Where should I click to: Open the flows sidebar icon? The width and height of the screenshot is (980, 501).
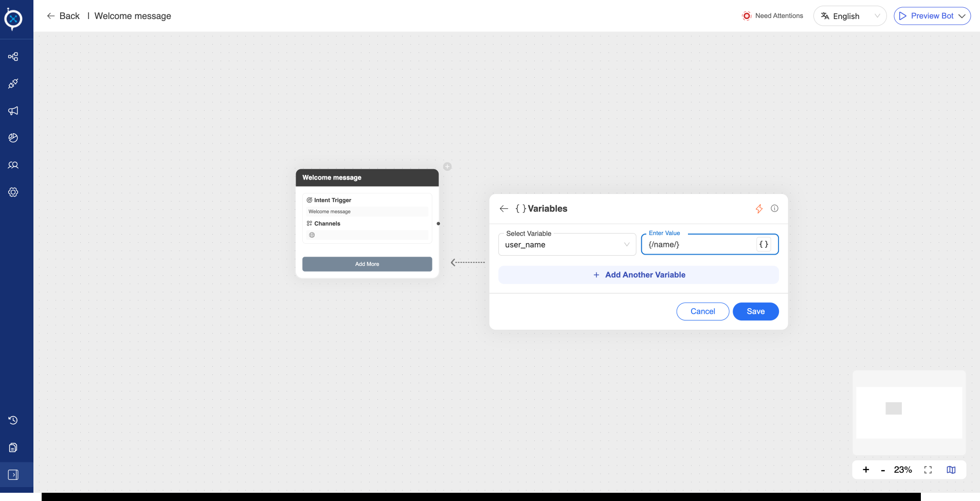point(13,57)
